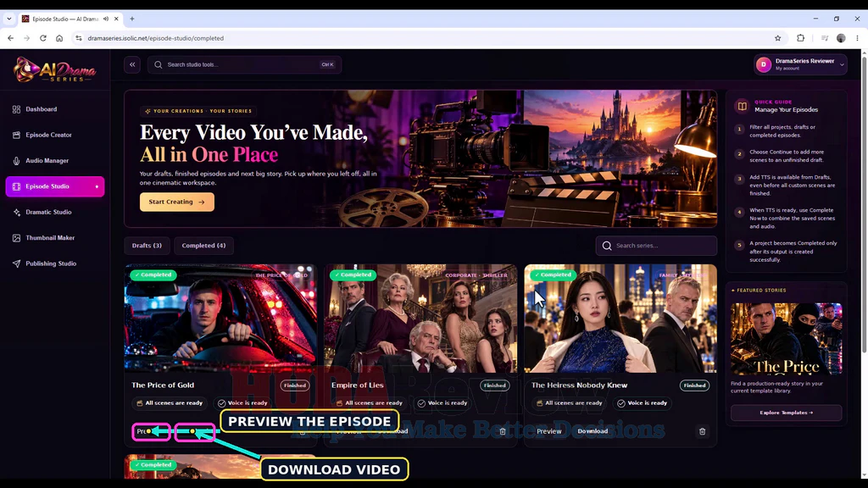Delete The Heiress Nobody Knew with trash icon
The width and height of the screenshot is (868, 488).
pyautogui.click(x=702, y=431)
